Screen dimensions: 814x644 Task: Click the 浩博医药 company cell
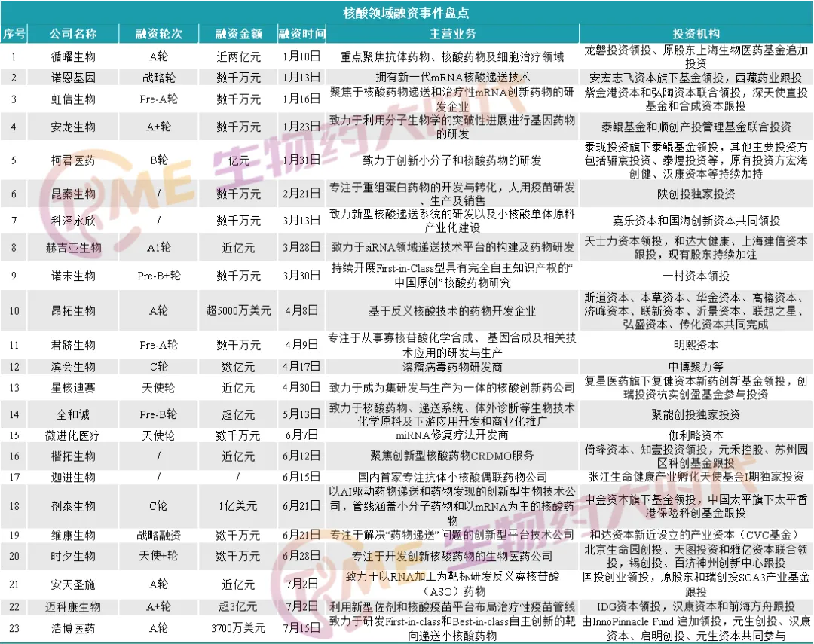click(73, 628)
